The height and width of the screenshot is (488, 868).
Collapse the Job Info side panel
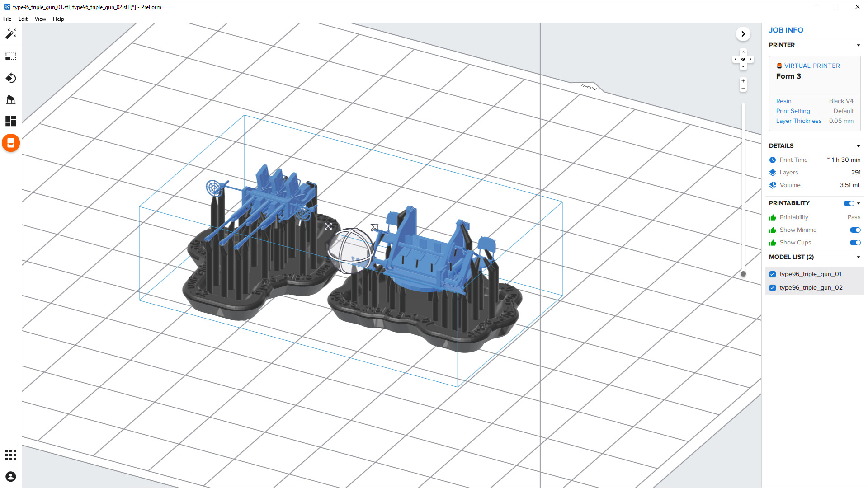click(743, 34)
